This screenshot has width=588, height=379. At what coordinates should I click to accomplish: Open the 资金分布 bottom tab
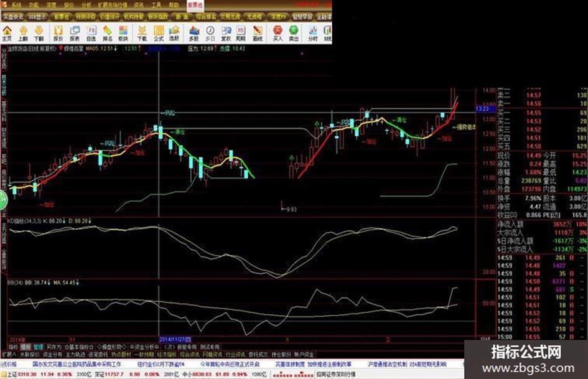coord(52,354)
